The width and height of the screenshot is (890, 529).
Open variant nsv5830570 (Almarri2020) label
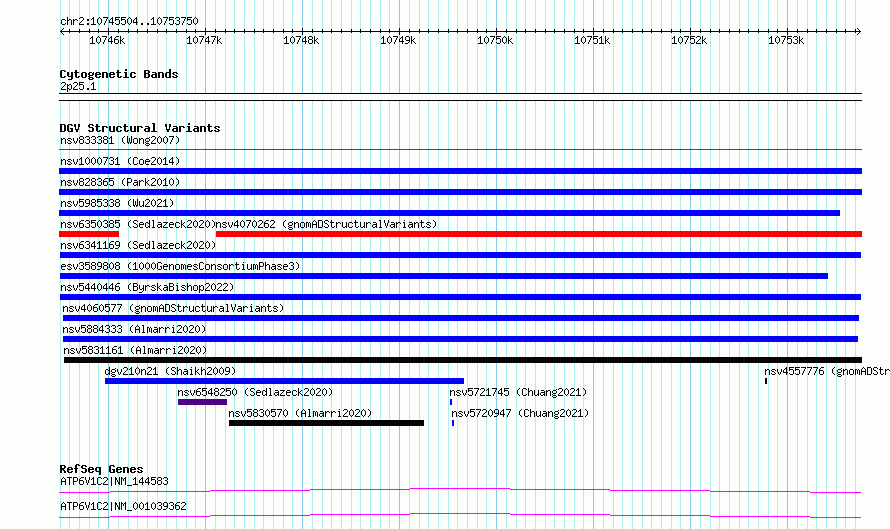[300, 413]
